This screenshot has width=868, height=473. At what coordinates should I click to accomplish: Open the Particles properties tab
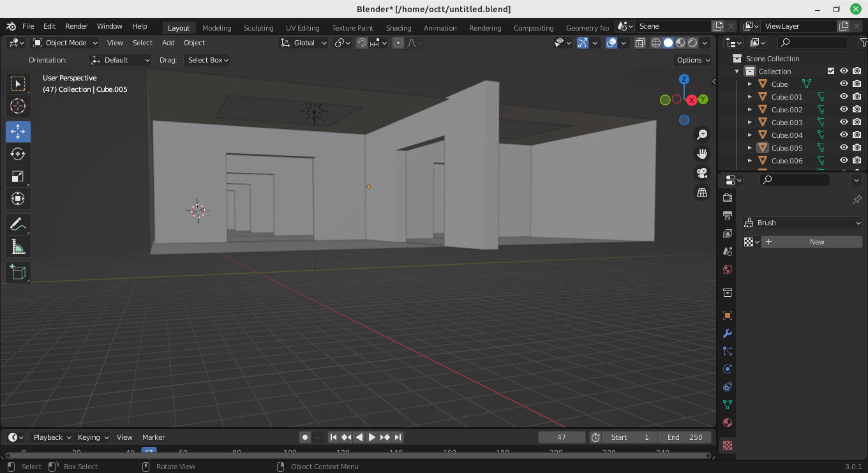[727, 351]
